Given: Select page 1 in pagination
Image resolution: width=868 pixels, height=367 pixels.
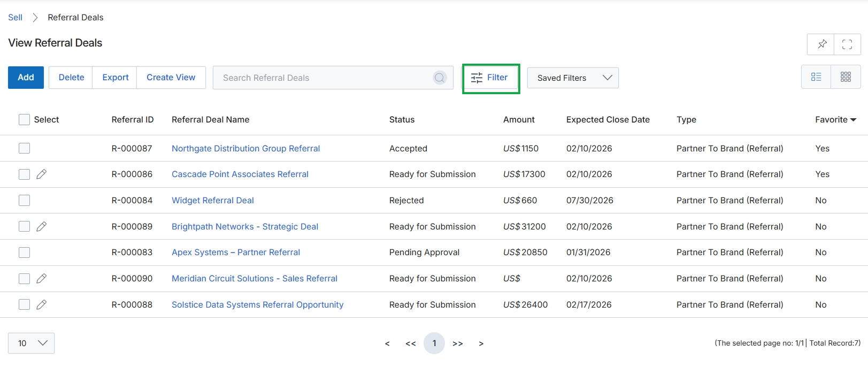Looking at the screenshot, I should click(x=434, y=343).
